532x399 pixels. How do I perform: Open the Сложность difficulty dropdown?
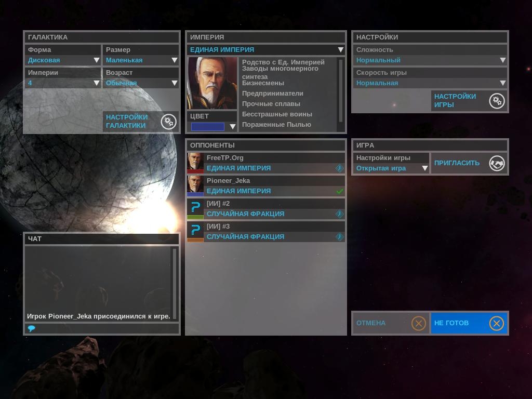[430, 60]
